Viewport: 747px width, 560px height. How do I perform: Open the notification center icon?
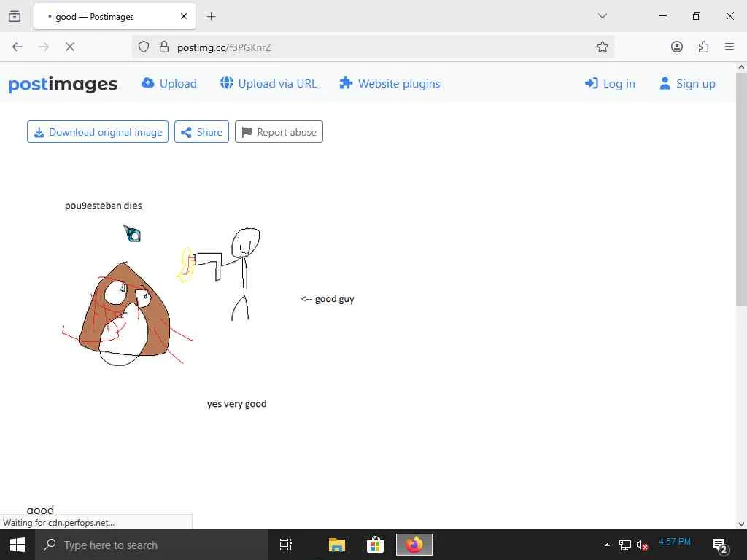pyautogui.click(x=719, y=545)
